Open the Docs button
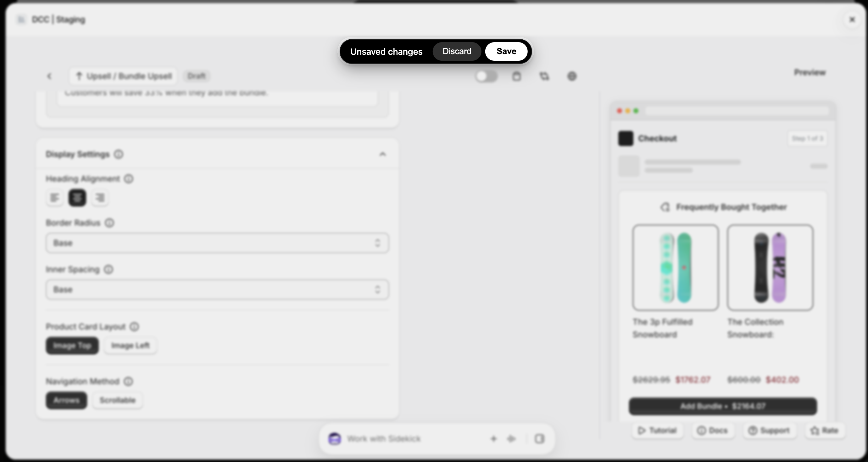Image resolution: width=868 pixels, height=462 pixels. pos(712,430)
